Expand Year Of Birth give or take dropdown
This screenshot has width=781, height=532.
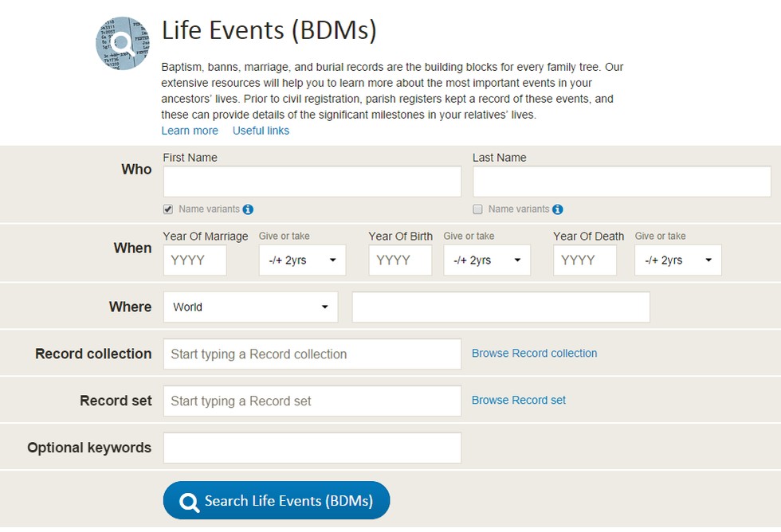click(487, 260)
